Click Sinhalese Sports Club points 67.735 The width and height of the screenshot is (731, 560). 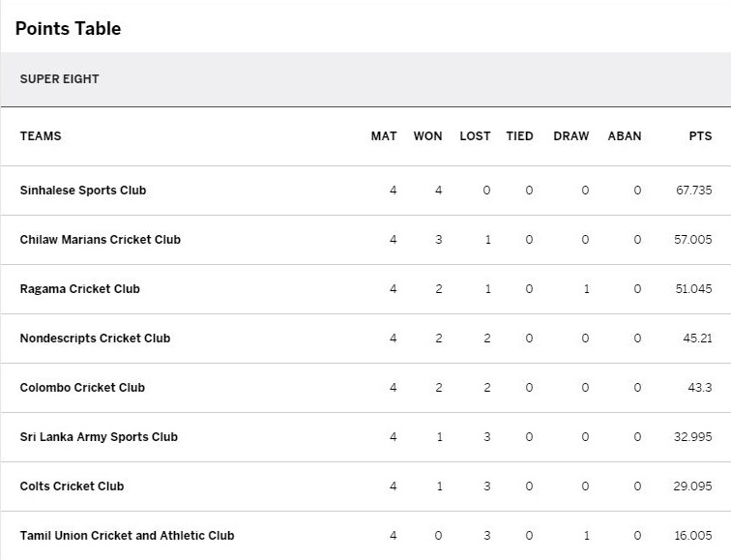point(694,191)
